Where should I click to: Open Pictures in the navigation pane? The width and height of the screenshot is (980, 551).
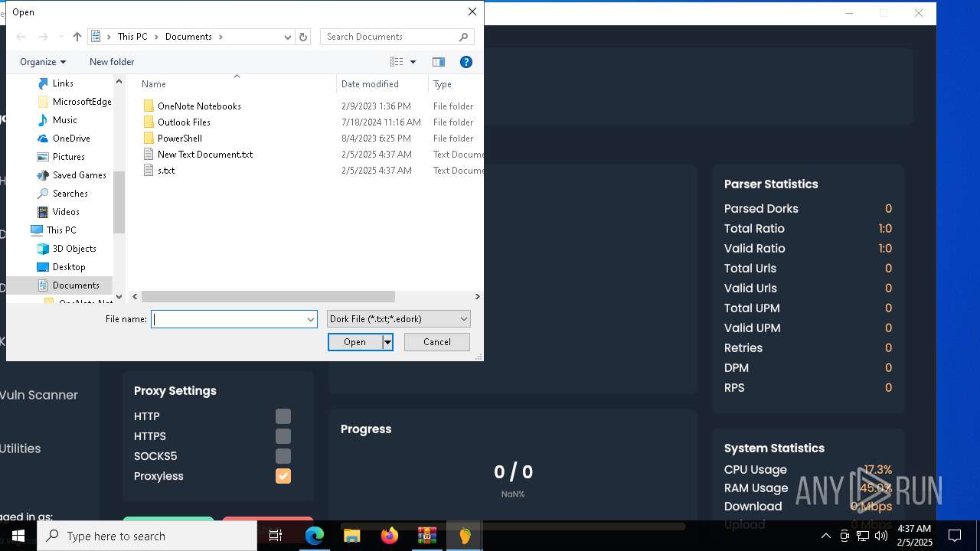point(68,157)
